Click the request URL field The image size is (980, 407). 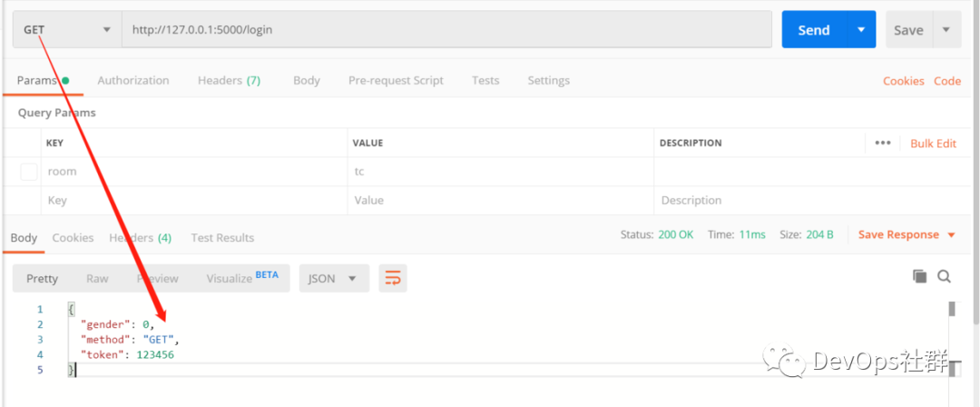[x=446, y=29]
